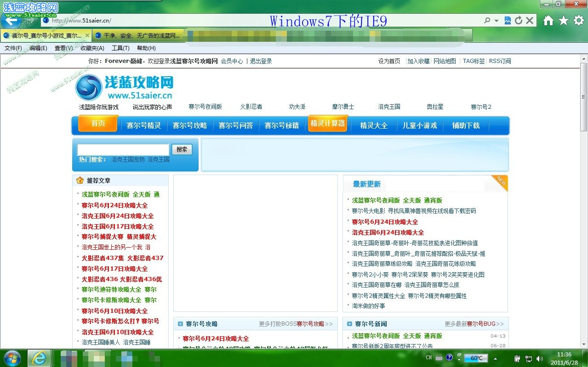Viewport: 588px width, 367px height.
Task: Open the 收藏夹(A) menu
Action: tap(92, 48)
